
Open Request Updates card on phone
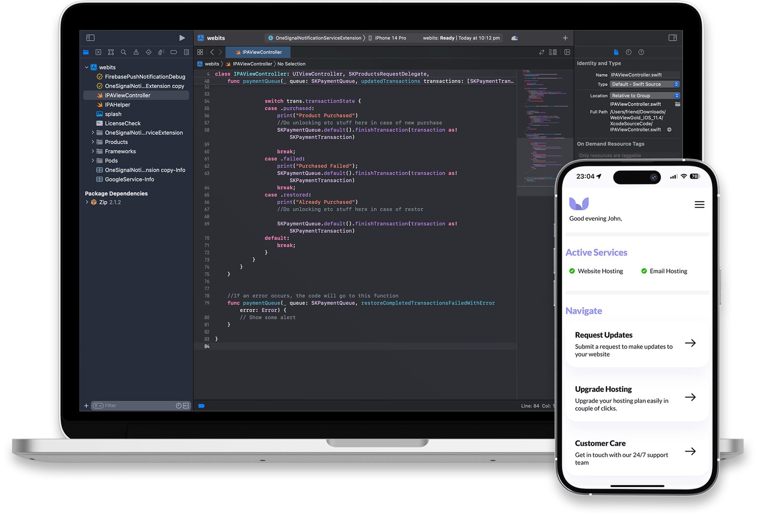point(637,344)
